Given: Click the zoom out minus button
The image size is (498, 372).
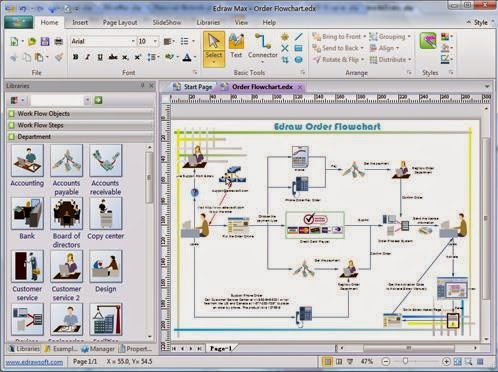Looking at the screenshot, I should 386,361.
